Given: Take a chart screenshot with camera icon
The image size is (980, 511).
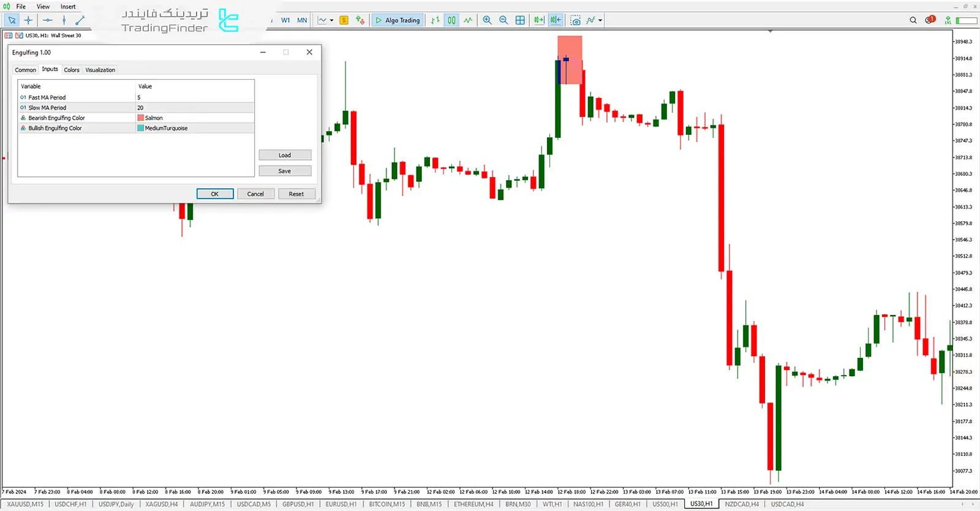Looking at the screenshot, I should (575, 20).
